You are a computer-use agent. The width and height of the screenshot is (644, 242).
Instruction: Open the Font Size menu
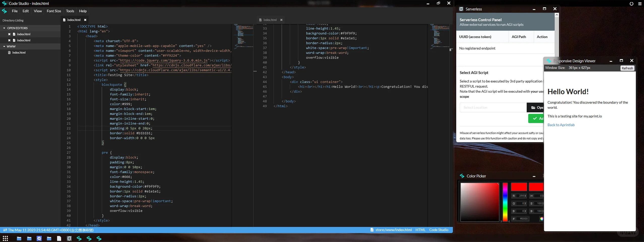[54, 11]
